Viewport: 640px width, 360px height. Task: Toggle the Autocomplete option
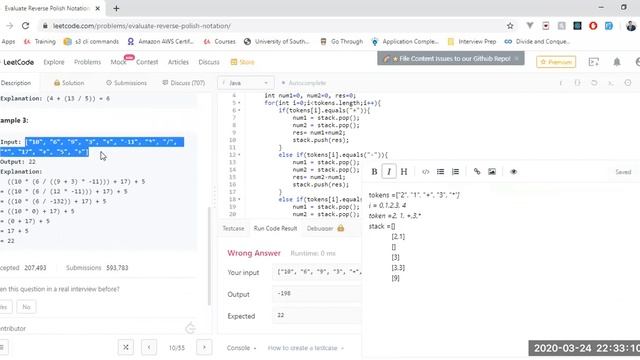coord(304,83)
